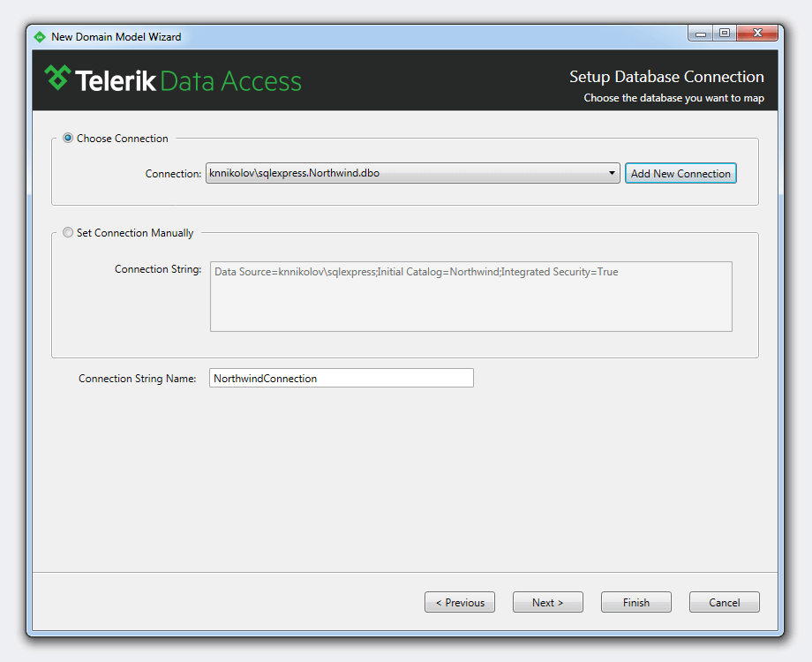Click the 'Choose the database you want to map' subtitle
This screenshot has height=662, width=812.
[673, 98]
